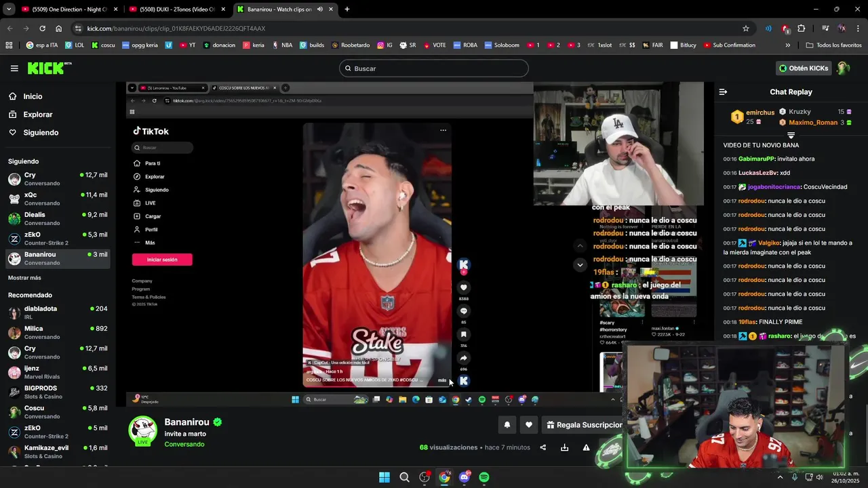The height and width of the screenshot is (488, 868).
Task: Open Coscu recommended channel
Action: [x=58, y=412]
